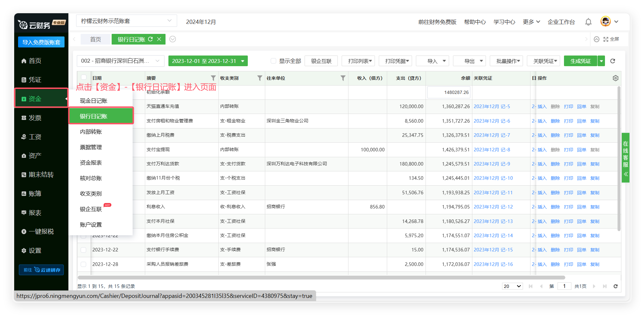This screenshot has height=315, width=644.
Task: Filter the 往来单位 column with funnel icon
Action: pos(343,78)
